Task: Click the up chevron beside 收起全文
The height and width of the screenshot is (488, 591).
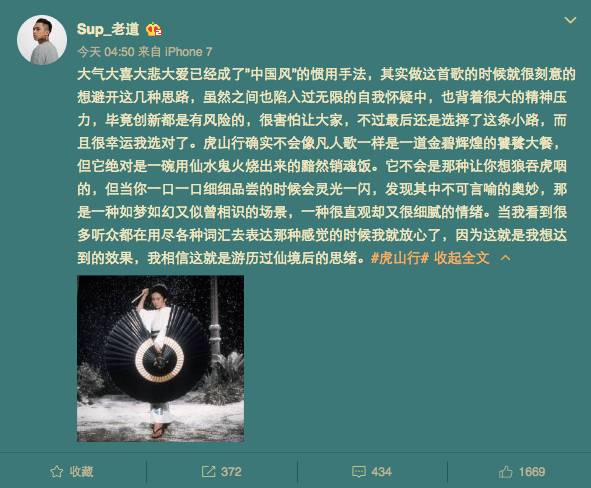Action: pyautogui.click(x=505, y=259)
